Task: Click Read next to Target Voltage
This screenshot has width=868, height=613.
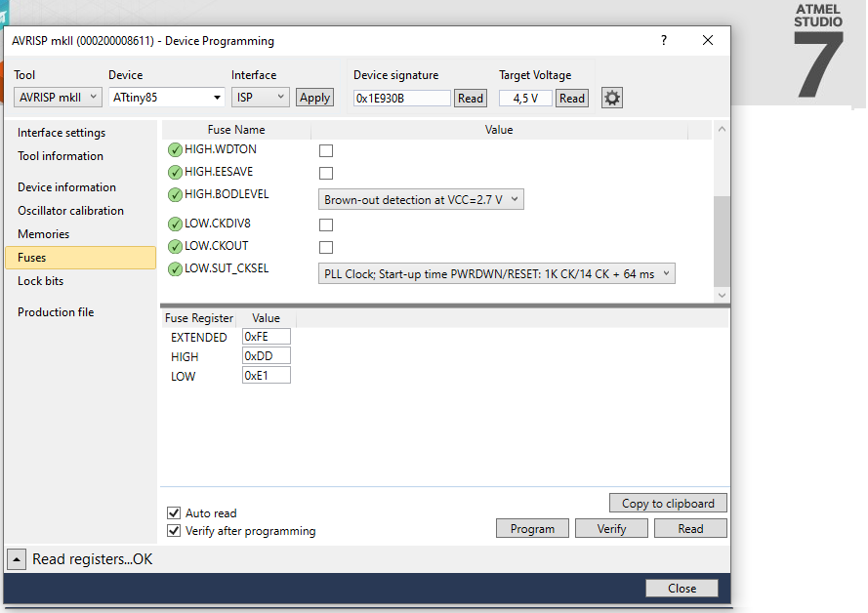Action: [x=572, y=99]
